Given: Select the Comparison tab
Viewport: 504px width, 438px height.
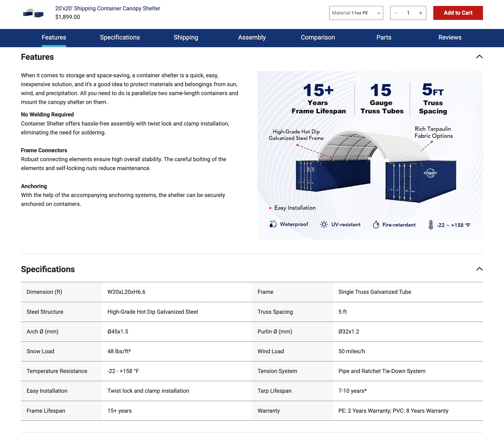Looking at the screenshot, I should click(318, 37).
